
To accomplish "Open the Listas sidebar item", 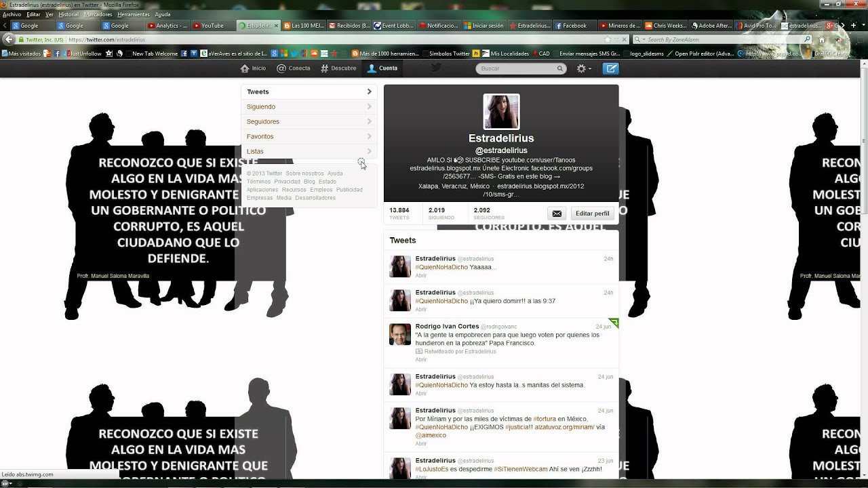I will click(x=309, y=151).
